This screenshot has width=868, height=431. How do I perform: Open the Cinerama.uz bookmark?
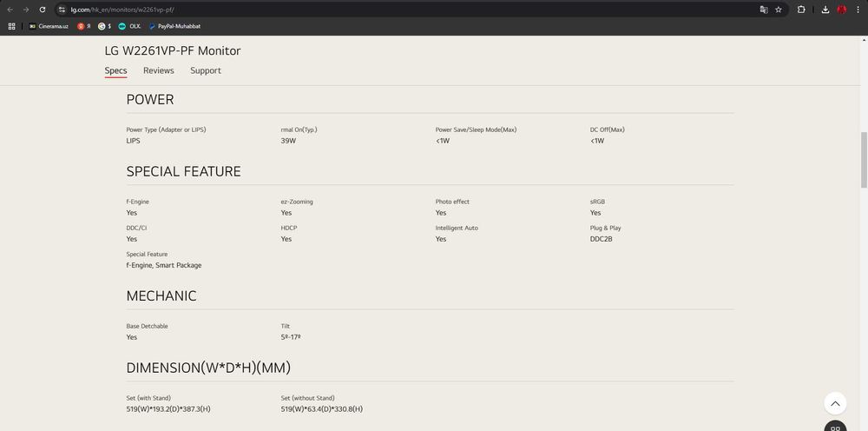pyautogui.click(x=49, y=26)
